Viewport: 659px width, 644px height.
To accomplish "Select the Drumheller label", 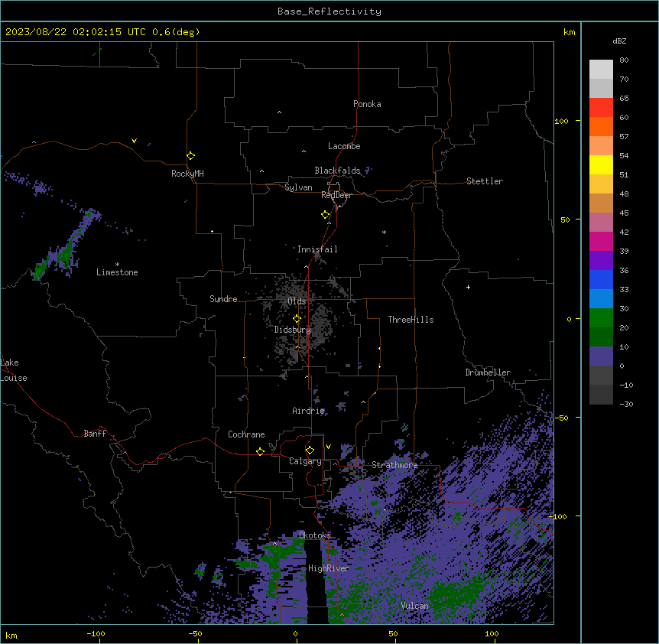I will (x=488, y=372).
